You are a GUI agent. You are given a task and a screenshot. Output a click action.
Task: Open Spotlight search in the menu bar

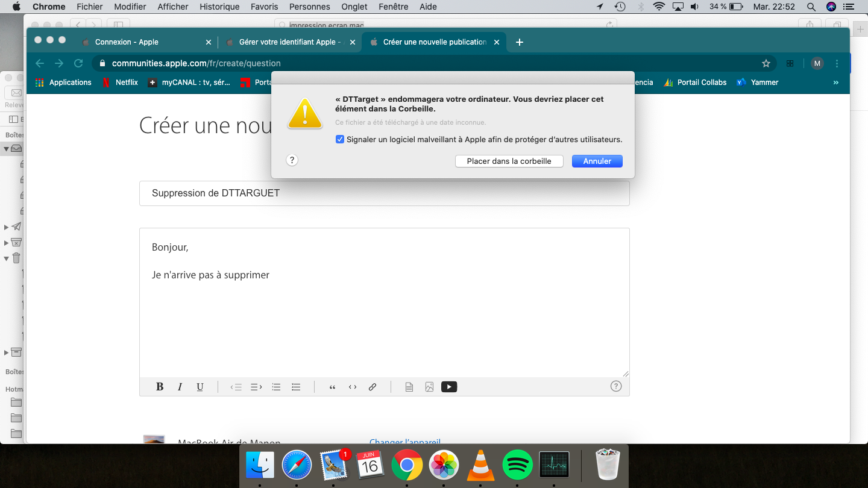coord(811,7)
